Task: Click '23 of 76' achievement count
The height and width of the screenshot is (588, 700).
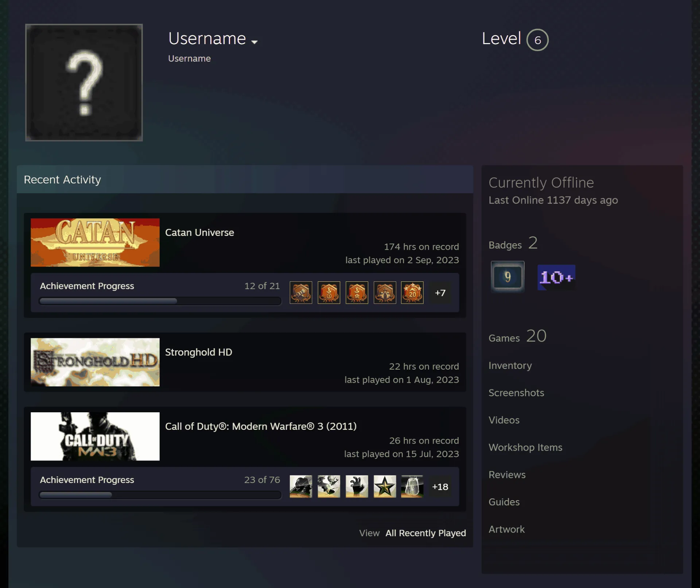Action: pos(262,480)
